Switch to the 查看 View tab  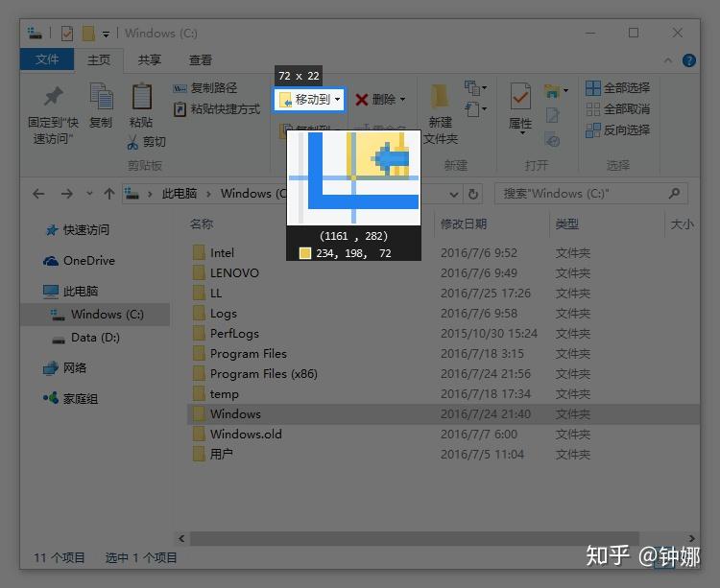click(x=201, y=60)
